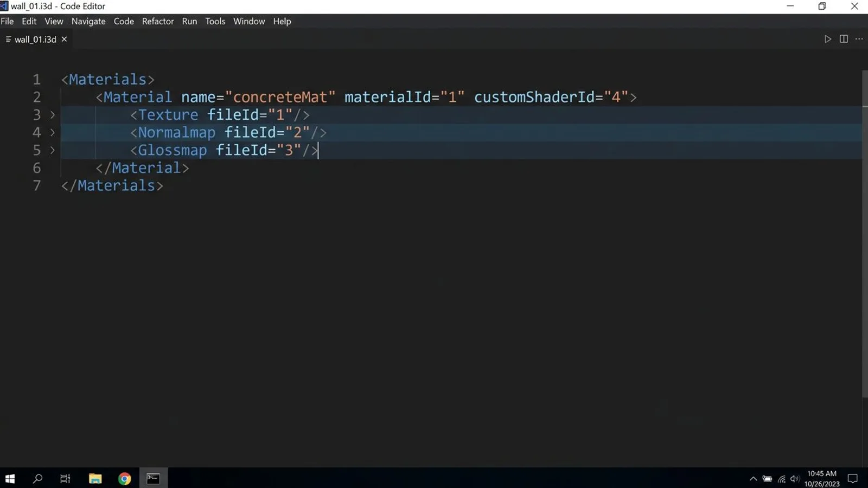868x488 pixels.
Task: Open File Explorer from the taskbar
Action: pyautogui.click(x=95, y=478)
